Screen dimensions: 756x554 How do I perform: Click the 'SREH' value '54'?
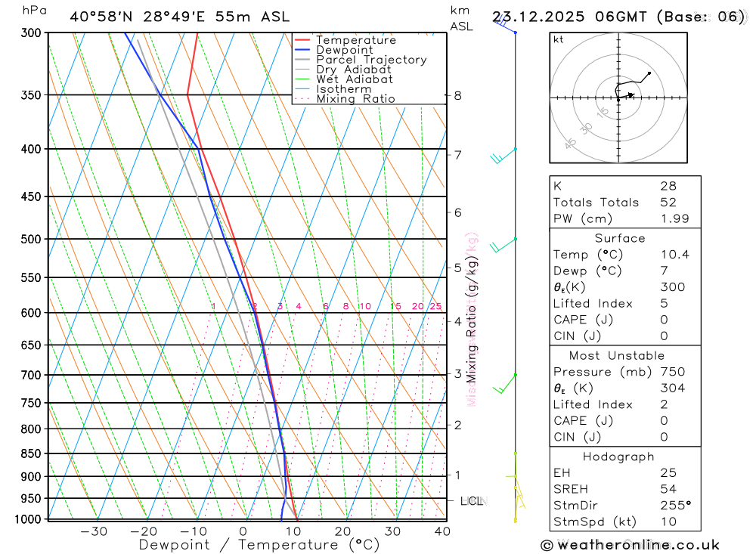click(669, 490)
